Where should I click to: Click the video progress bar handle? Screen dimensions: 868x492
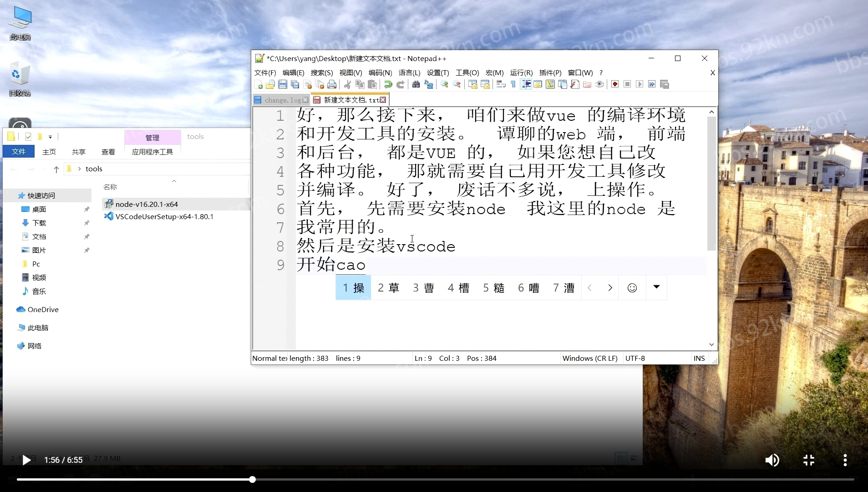[x=252, y=479]
